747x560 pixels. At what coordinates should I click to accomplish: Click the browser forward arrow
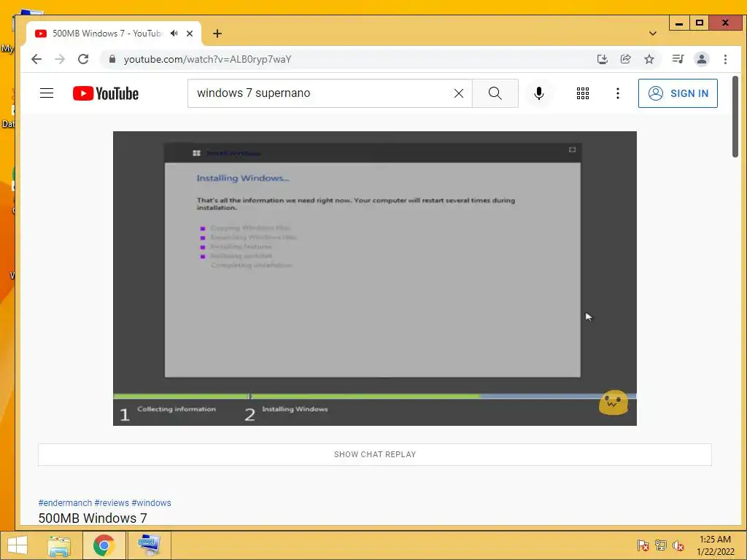[60, 59]
